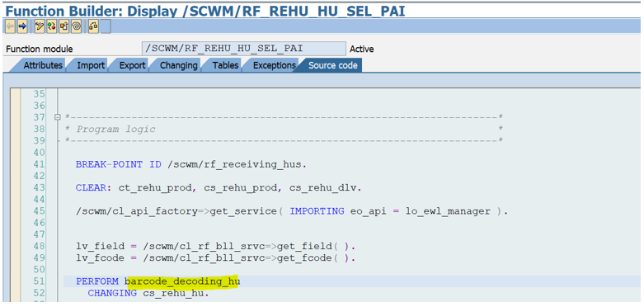
Task: Select the Source code tab
Action: coord(333,65)
